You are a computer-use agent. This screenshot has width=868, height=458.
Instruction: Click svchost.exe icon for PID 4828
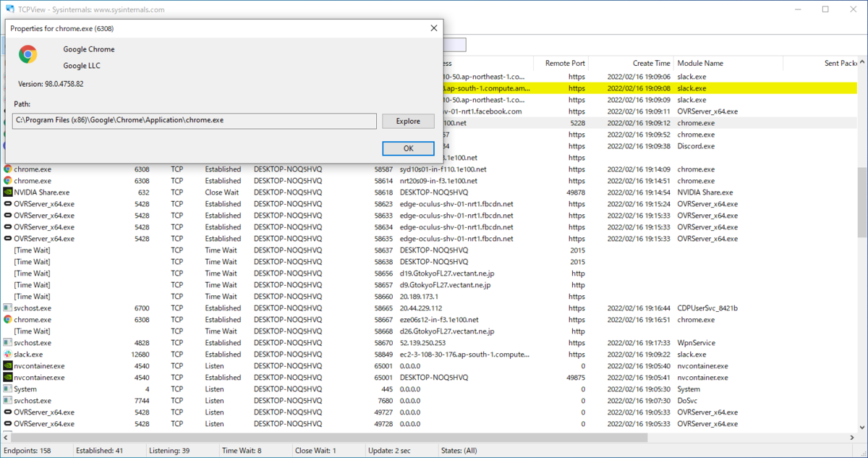click(8, 343)
